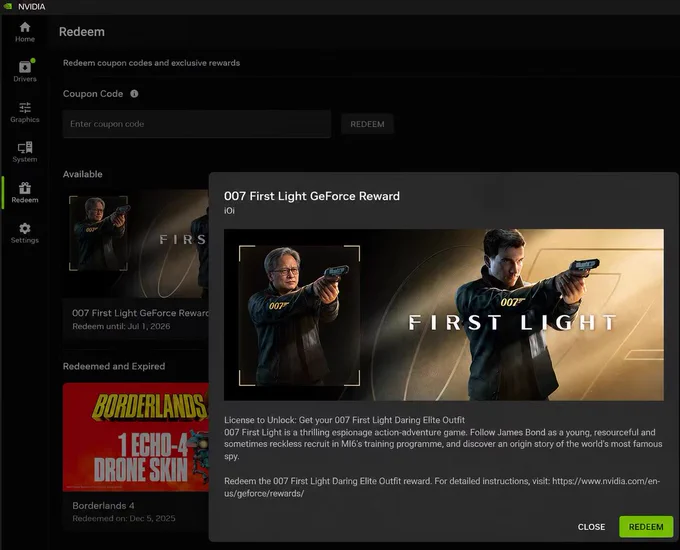680x550 pixels.
Task: Click the 'Available' section heading
Action: click(82, 174)
